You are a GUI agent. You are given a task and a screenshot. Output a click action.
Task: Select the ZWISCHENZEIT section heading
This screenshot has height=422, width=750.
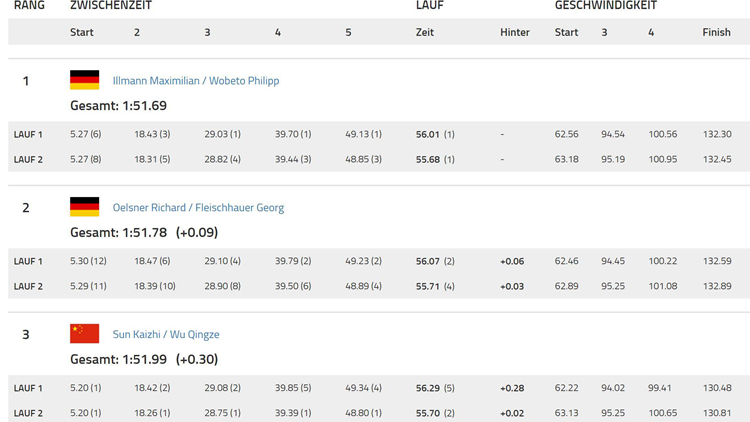pos(110,6)
